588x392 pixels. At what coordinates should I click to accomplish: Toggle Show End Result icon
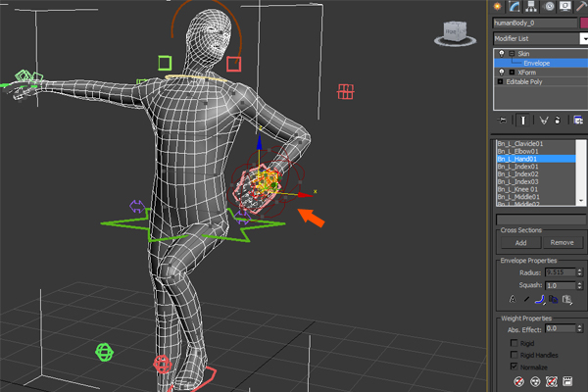[x=523, y=121]
